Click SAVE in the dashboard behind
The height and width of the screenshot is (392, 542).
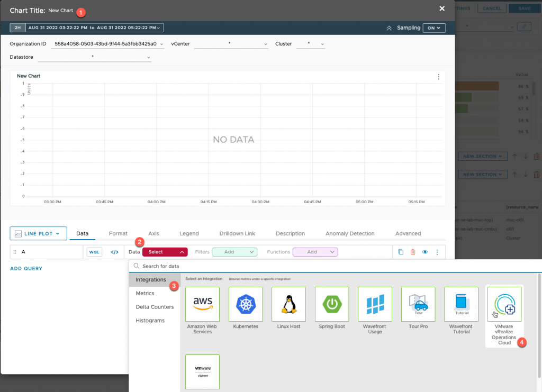[525, 8]
